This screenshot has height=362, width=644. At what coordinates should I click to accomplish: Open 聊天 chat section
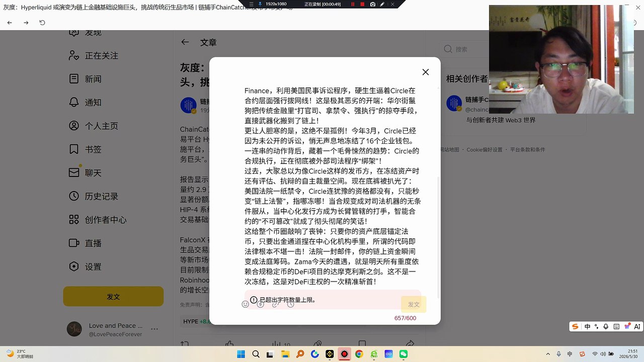[x=85, y=173]
